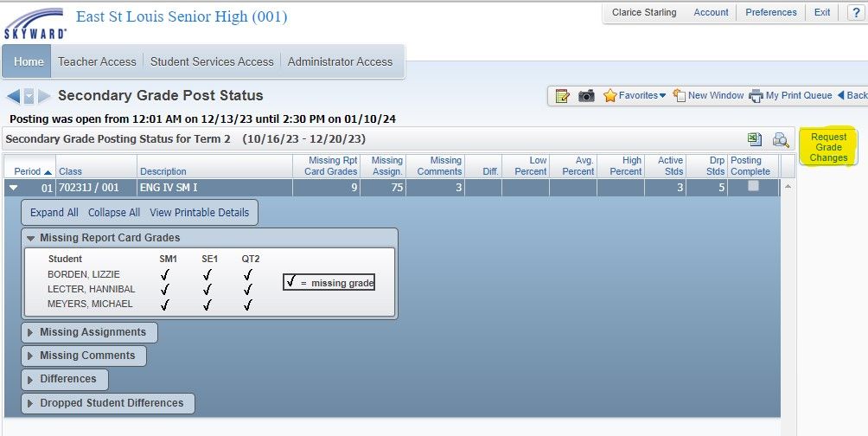This screenshot has width=868, height=436.
Task: Collapse the period 01 class row
Action: [x=14, y=187]
